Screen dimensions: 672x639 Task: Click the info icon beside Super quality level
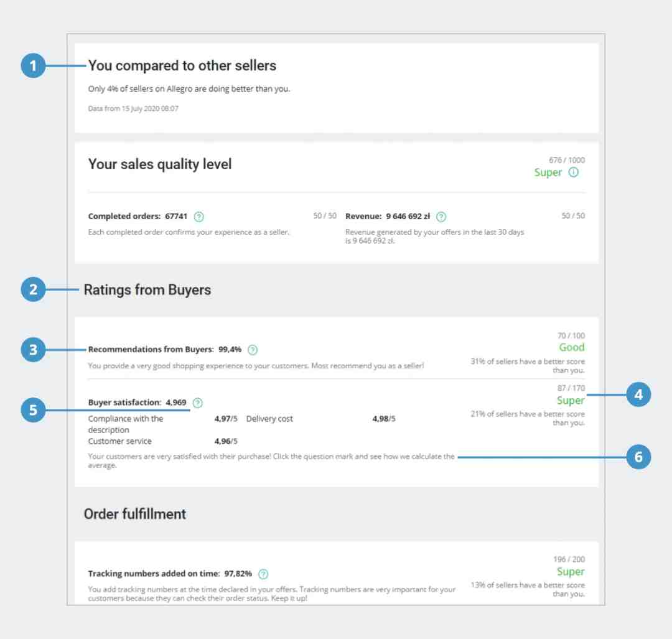(x=574, y=172)
